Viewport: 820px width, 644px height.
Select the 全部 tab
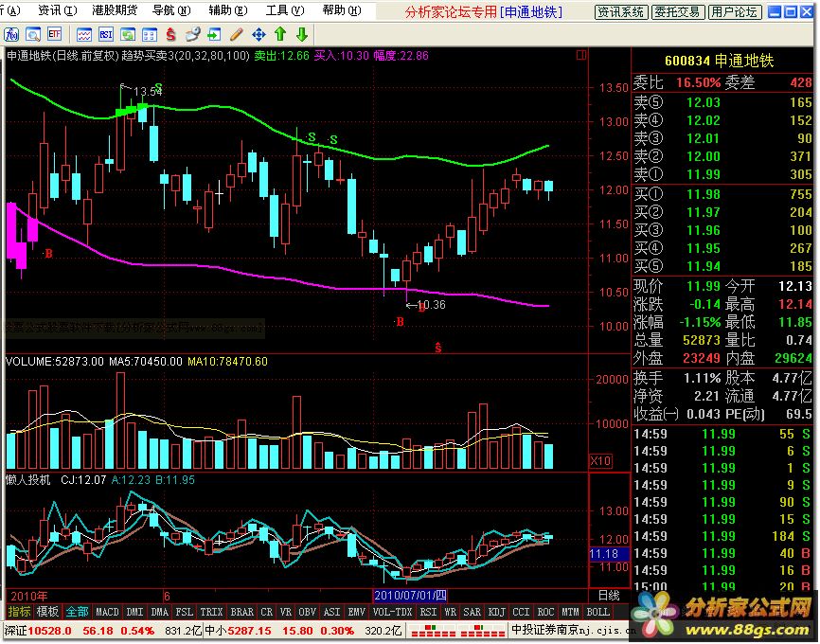(77, 612)
